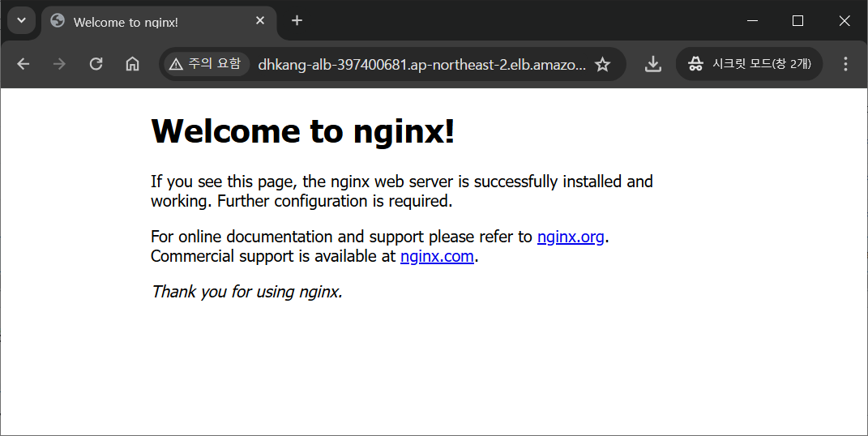Click the forward navigation arrow
The image size is (868, 436).
coord(59,64)
